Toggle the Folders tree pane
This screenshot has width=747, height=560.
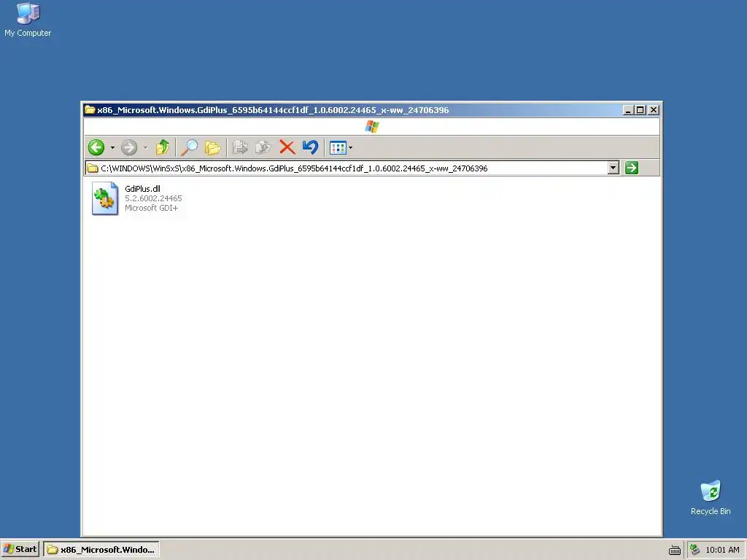212,147
